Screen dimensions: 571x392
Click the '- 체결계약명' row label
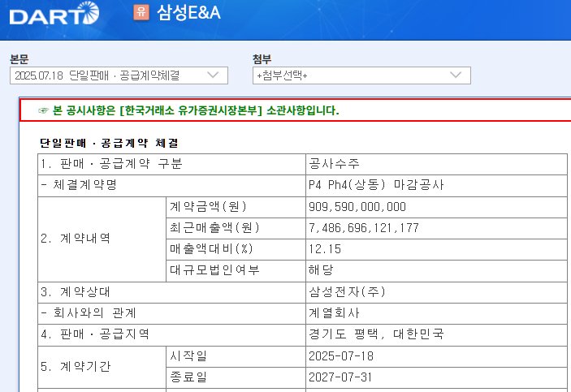click(79, 185)
